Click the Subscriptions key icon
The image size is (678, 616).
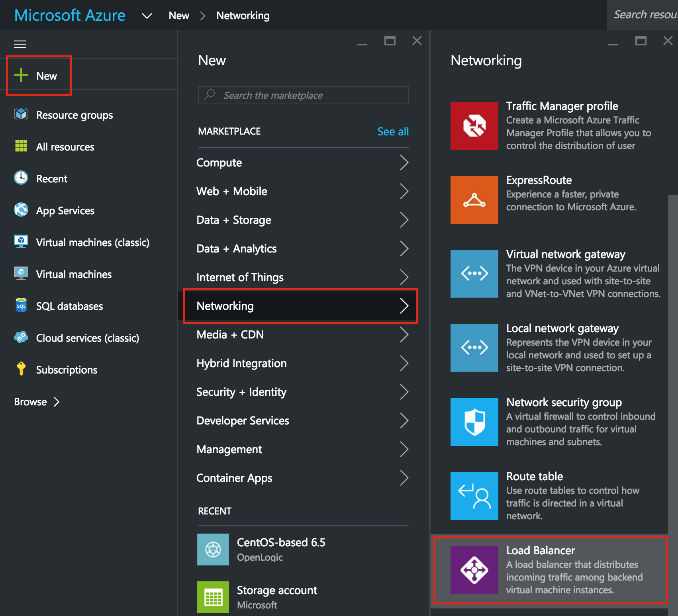(21, 369)
